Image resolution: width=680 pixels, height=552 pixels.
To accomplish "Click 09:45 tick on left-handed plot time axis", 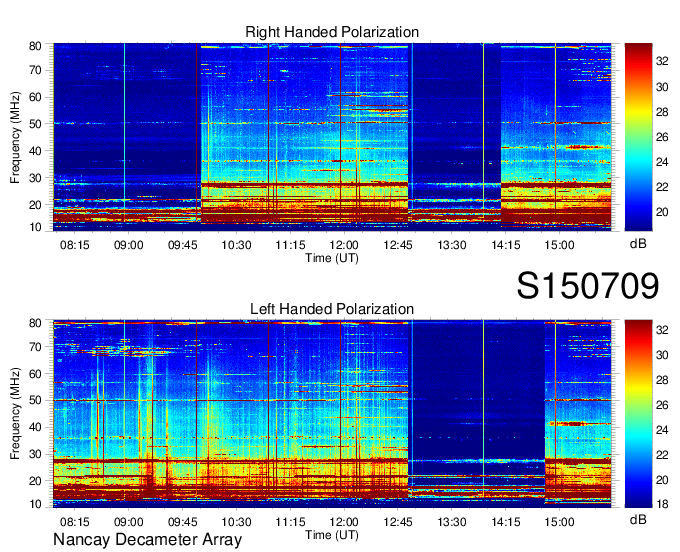I will [183, 522].
